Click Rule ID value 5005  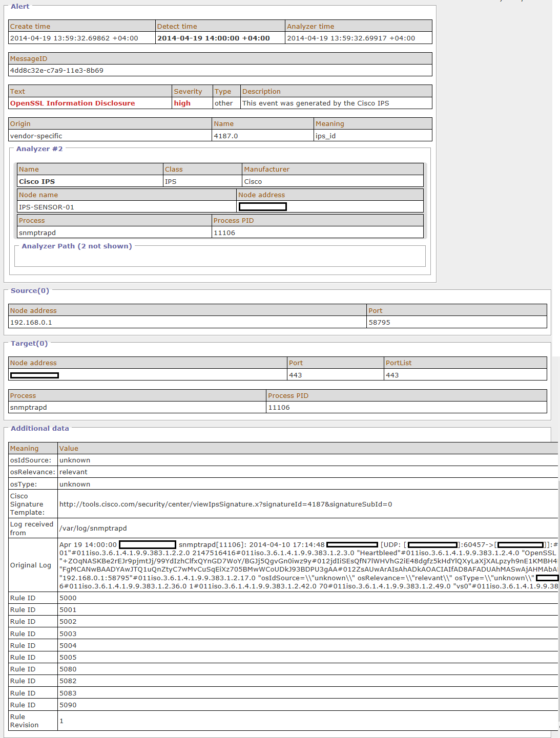point(68,658)
